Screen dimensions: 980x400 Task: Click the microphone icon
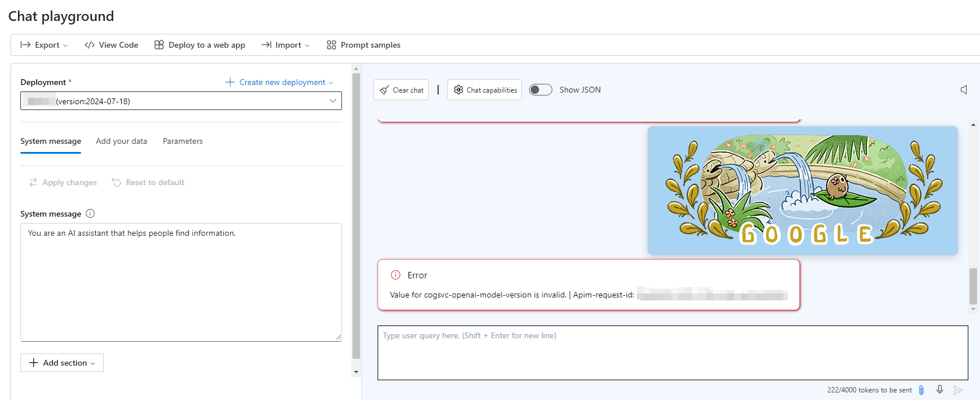point(940,390)
